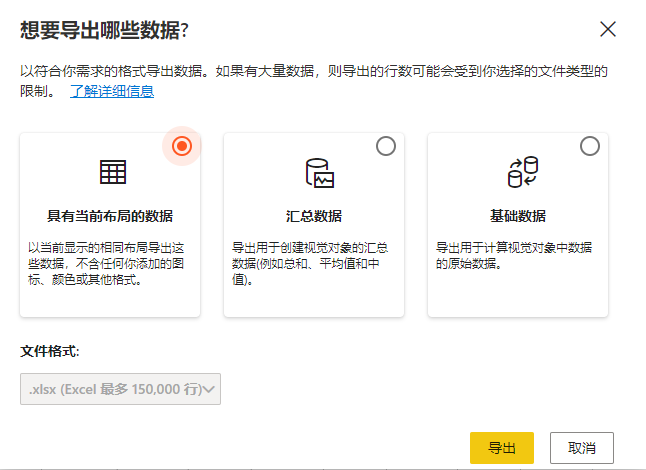Choose the 基础数据 radio button
The image size is (646, 470).
590,146
